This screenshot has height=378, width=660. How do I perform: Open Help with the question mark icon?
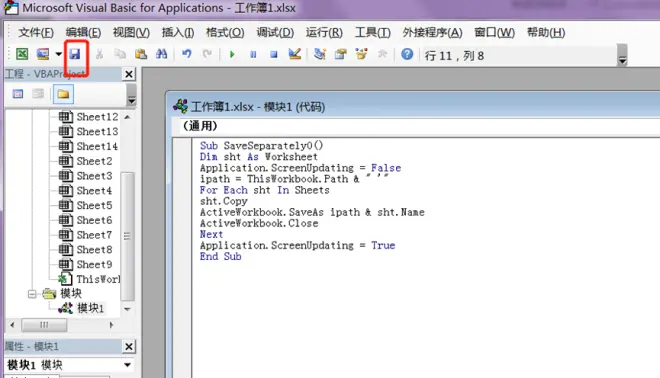pos(407,54)
